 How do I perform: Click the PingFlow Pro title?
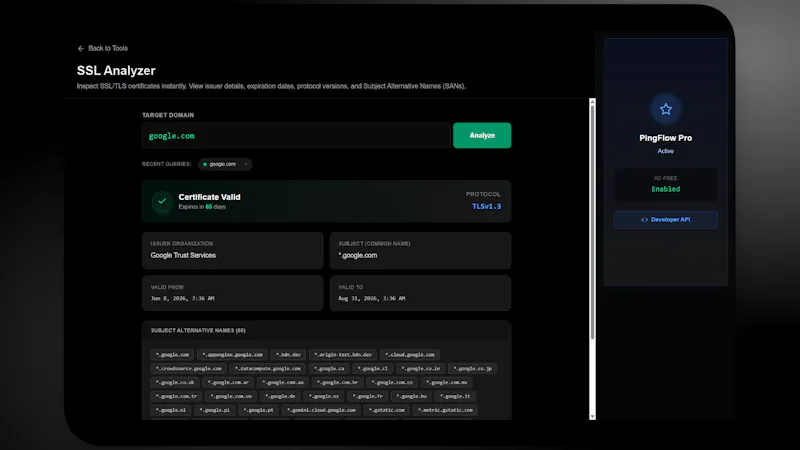(x=665, y=138)
